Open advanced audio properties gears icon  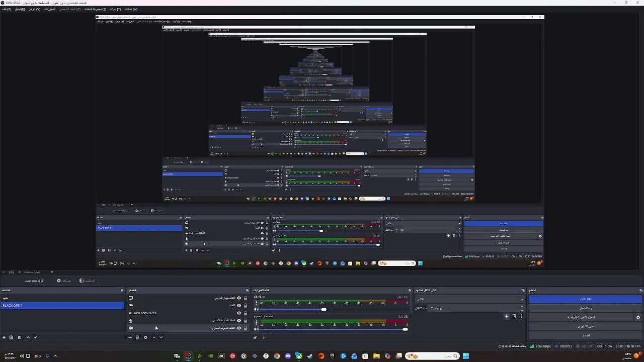(256, 337)
